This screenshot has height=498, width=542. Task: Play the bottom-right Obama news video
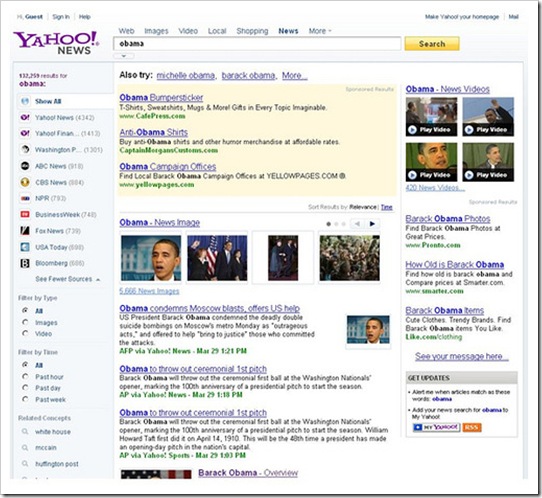(x=488, y=162)
